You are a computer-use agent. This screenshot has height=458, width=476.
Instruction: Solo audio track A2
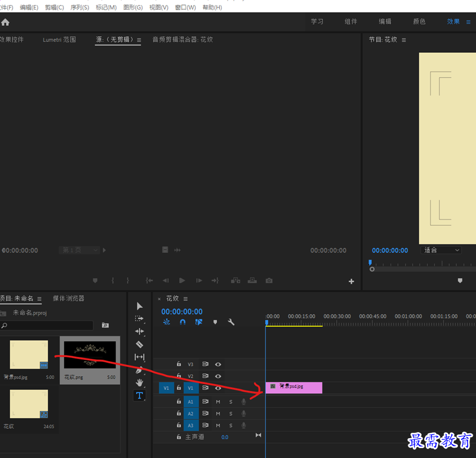tap(231, 413)
